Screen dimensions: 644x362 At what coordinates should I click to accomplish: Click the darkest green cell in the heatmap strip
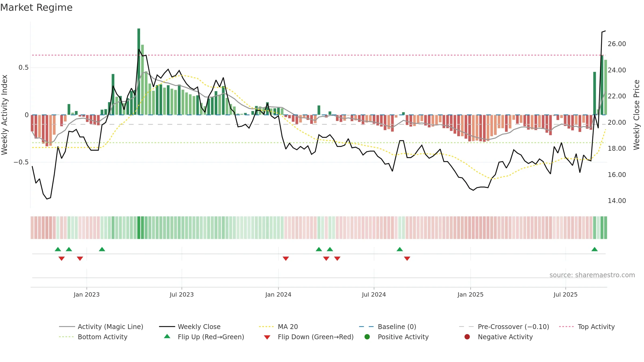(x=139, y=227)
